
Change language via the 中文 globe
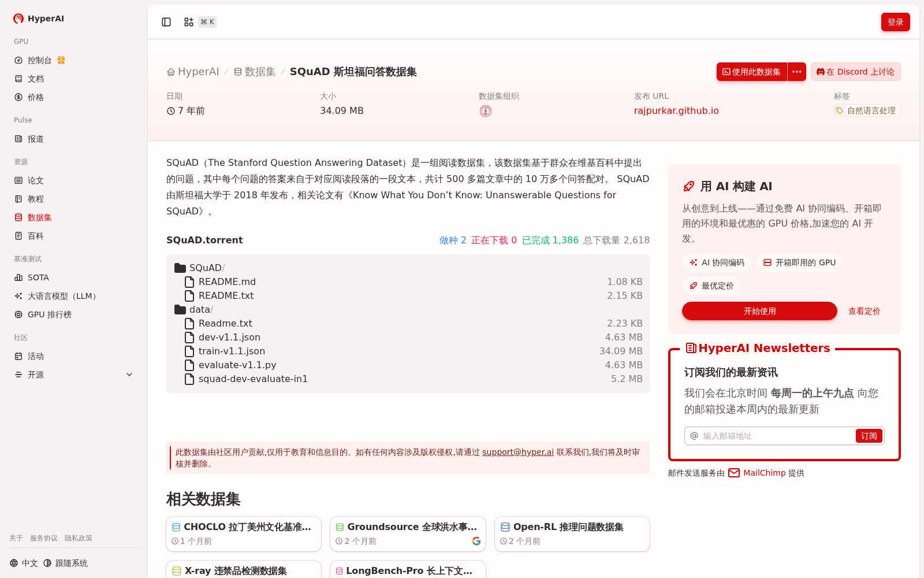pyautogui.click(x=24, y=563)
